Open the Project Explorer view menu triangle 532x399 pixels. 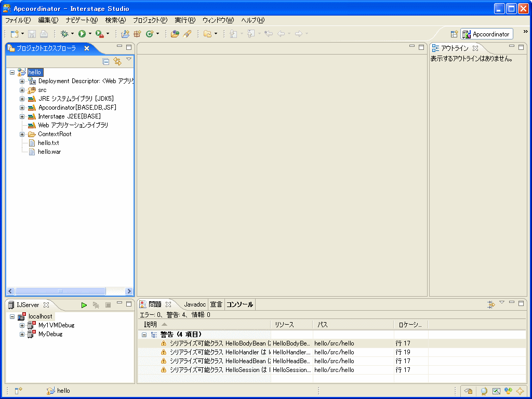(x=129, y=59)
